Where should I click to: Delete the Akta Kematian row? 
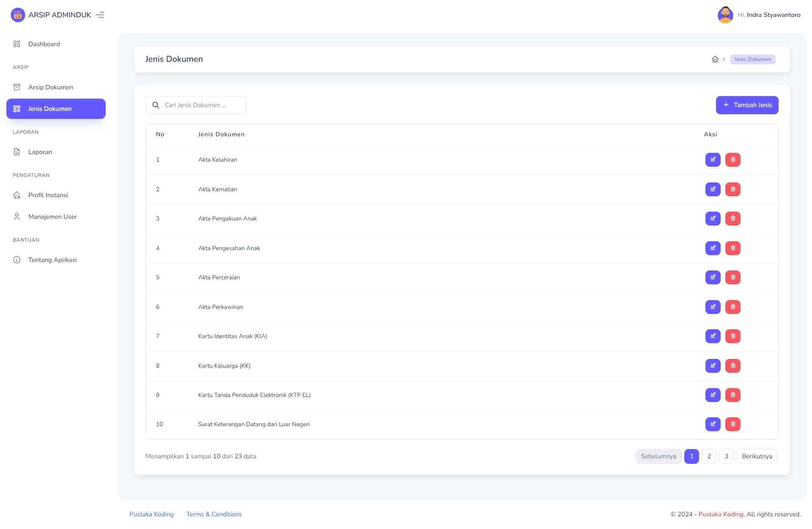pyautogui.click(x=733, y=189)
